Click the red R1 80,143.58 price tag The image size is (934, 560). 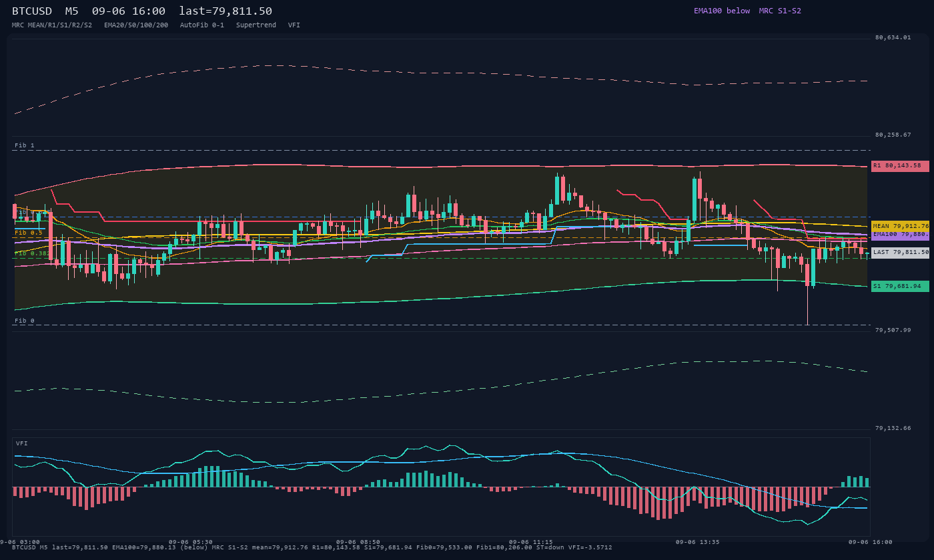(900, 165)
